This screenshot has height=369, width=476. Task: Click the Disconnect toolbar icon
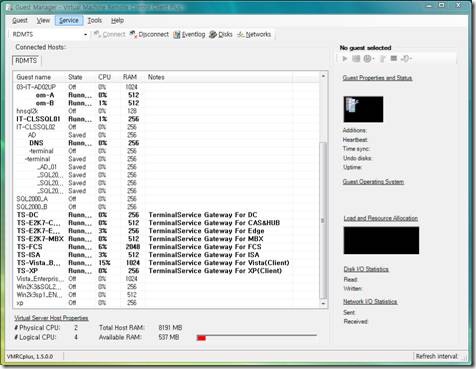point(149,34)
